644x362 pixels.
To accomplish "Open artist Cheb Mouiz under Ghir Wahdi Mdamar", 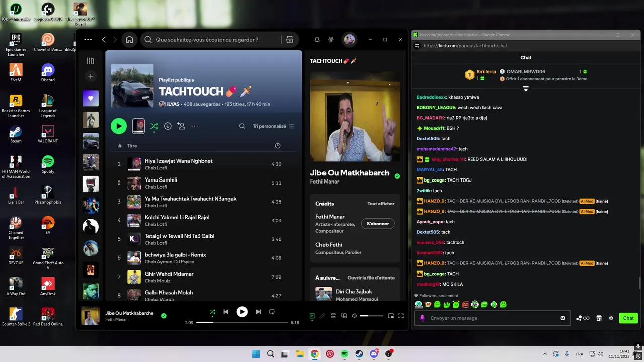I will click(157, 281).
